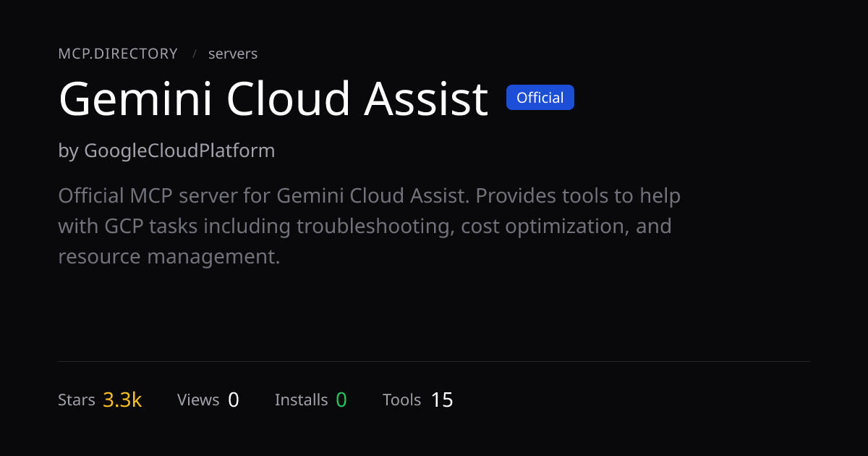Open the MCP.DIRECTORY breadcrumb link
The width and height of the screenshot is (868, 456).
(x=118, y=54)
